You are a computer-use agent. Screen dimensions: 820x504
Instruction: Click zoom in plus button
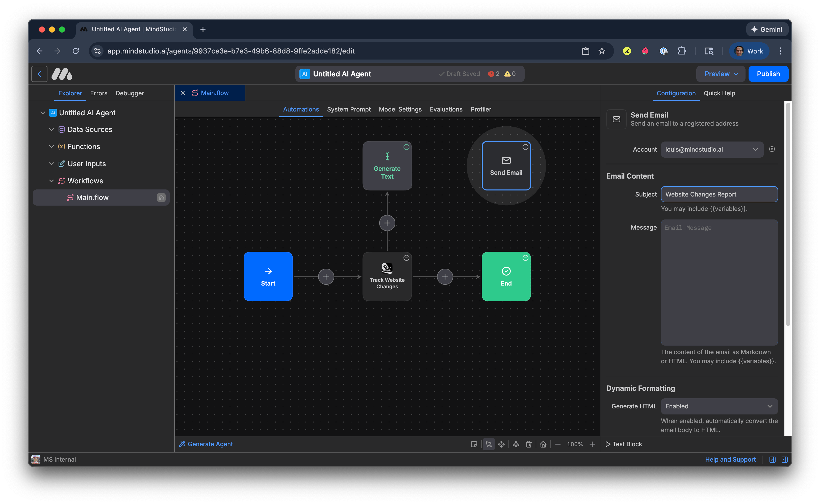[592, 444]
